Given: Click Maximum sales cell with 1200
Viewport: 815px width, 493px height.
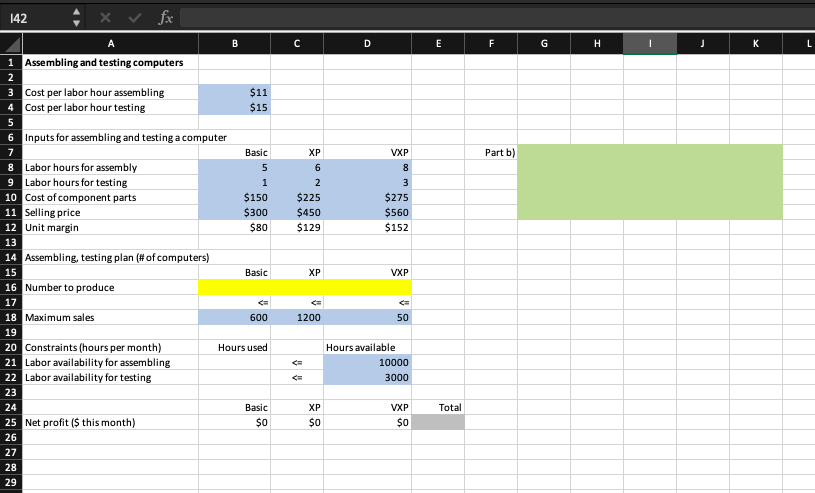Looking at the screenshot, I should click(x=297, y=317).
